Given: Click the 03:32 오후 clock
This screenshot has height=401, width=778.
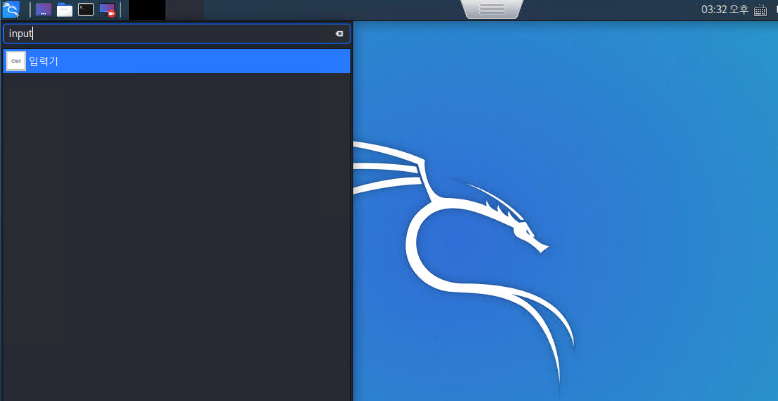Looking at the screenshot, I should coord(724,9).
